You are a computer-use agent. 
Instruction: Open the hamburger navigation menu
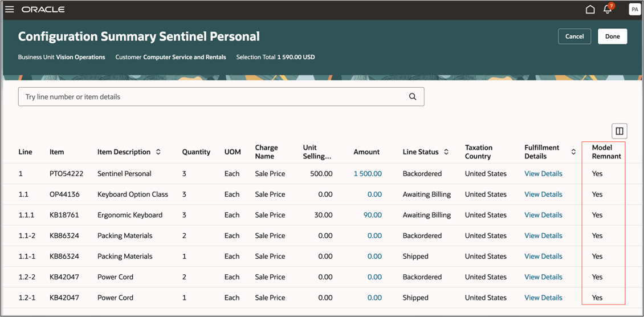coord(10,9)
